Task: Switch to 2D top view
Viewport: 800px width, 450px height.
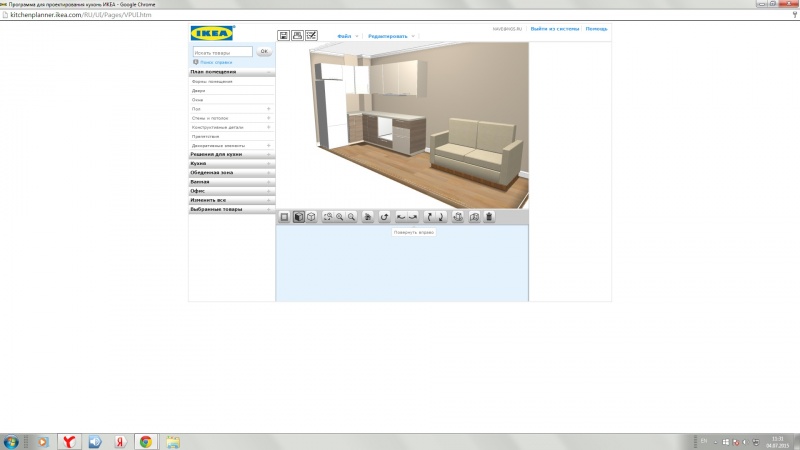Action: point(284,216)
